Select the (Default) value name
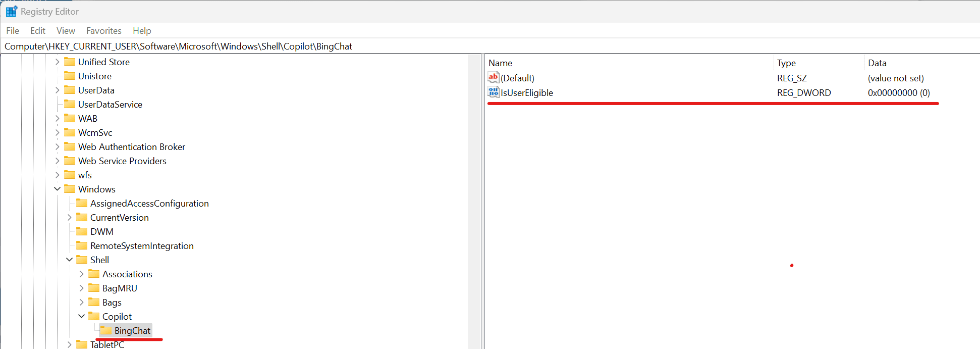 [517, 78]
